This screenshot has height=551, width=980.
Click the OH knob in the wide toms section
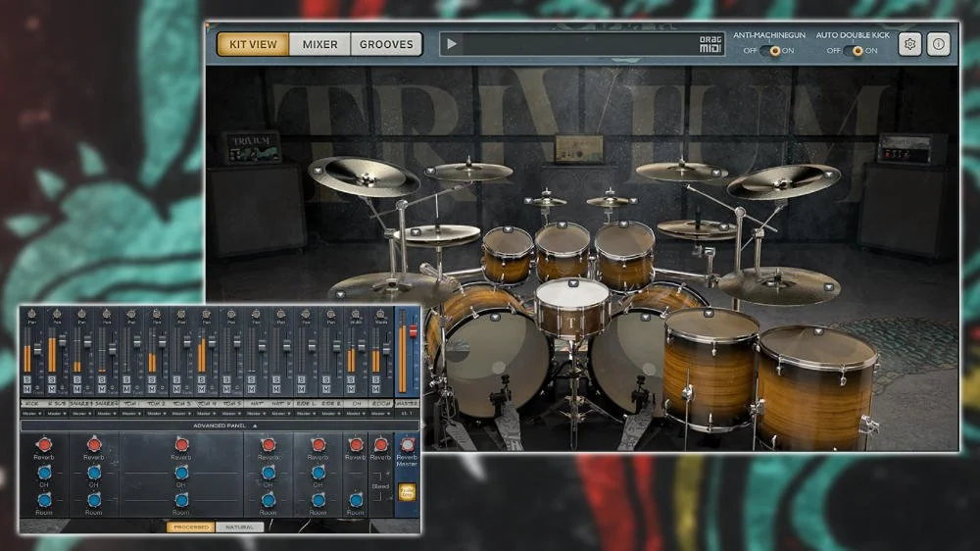[181, 473]
